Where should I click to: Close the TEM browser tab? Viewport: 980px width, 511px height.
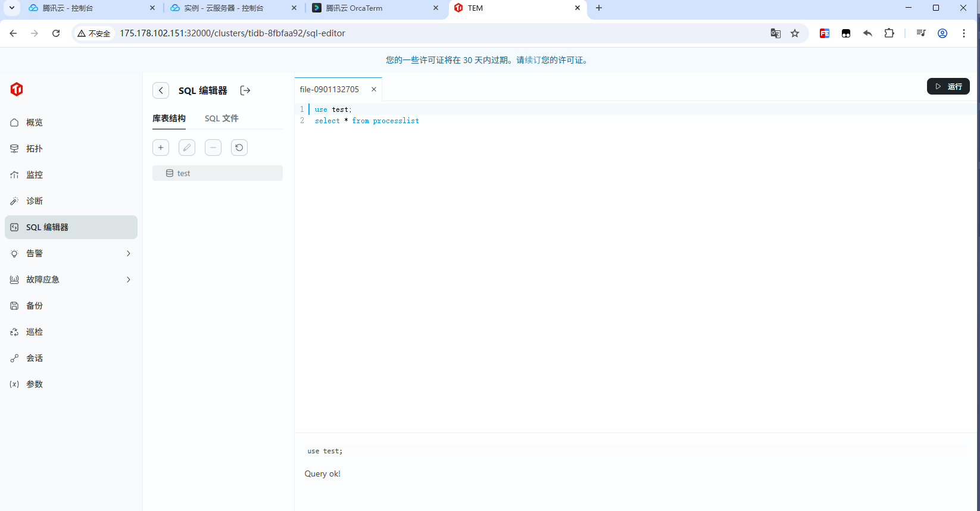click(578, 8)
